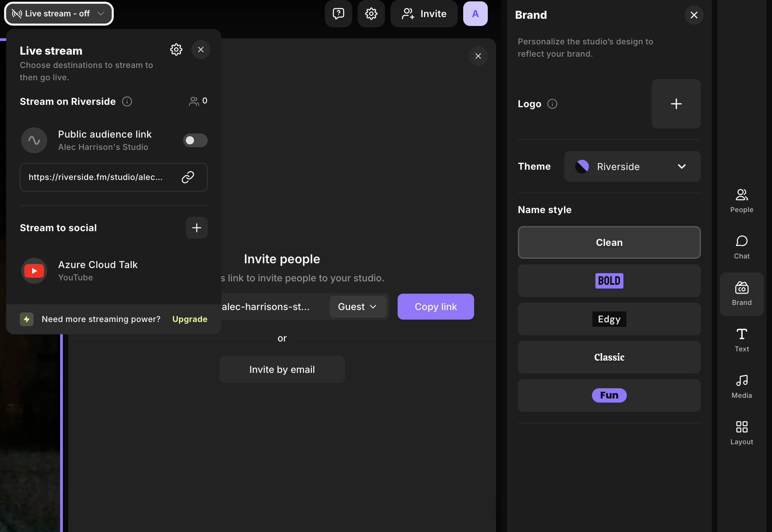Click the Upgrade link
The height and width of the screenshot is (532, 772).
(x=190, y=319)
